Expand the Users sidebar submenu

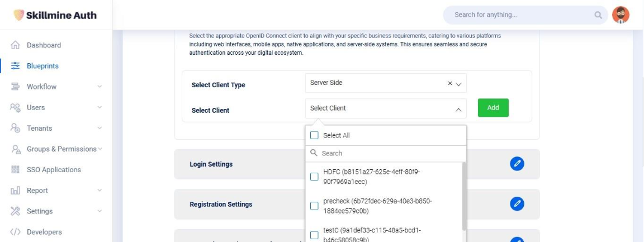click(x=100, y=107)
